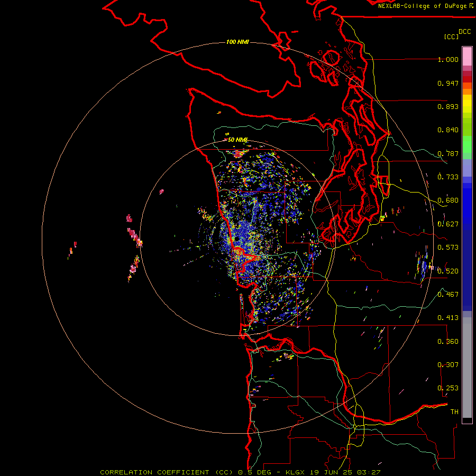Select the 0.253 scale value
Viewport: 476px width, 476px height.
[448, 388]
